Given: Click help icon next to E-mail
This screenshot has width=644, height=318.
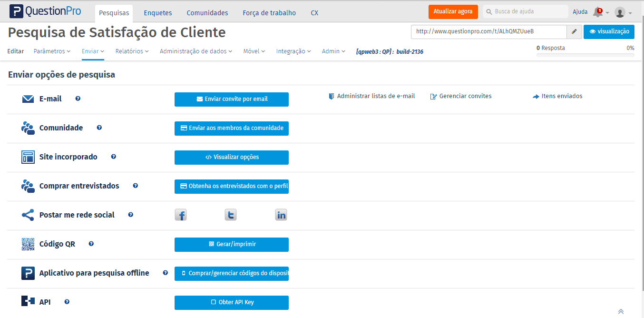Looking at the screenshot, I should pos(78,99).
